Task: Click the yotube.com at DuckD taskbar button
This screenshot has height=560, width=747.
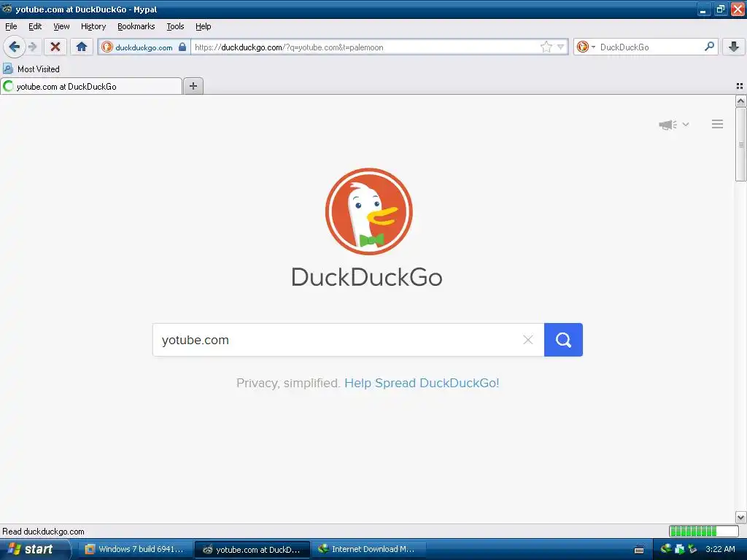Action: click(252, 549)
